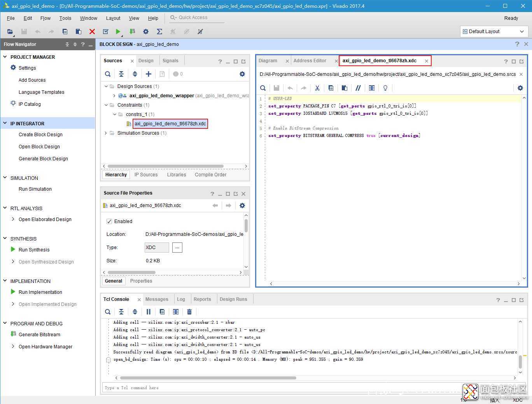The height and width of the screenshot is (404, 532).
Task: Click Run Implementation in Flow Navigator
Action: click(x=40, y=292)
